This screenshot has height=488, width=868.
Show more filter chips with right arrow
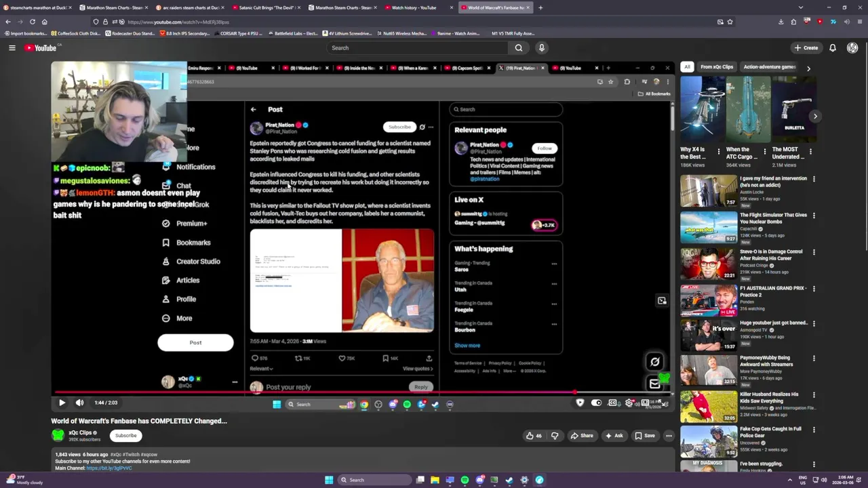coord(808,68)
